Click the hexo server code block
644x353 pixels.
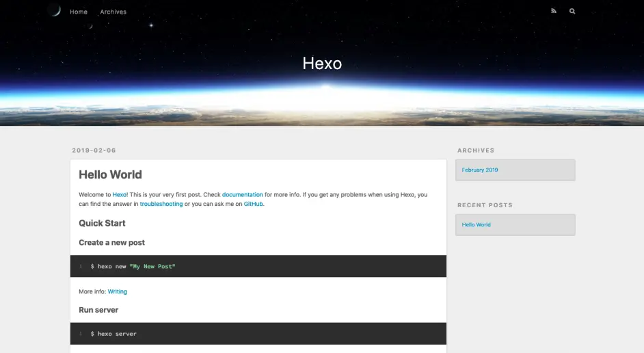click(x=258, y=334)
